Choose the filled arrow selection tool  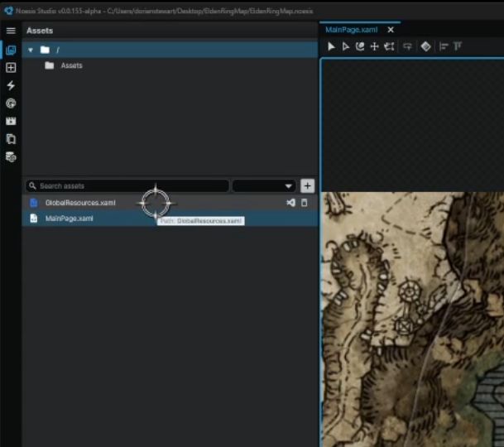(331, 46)
